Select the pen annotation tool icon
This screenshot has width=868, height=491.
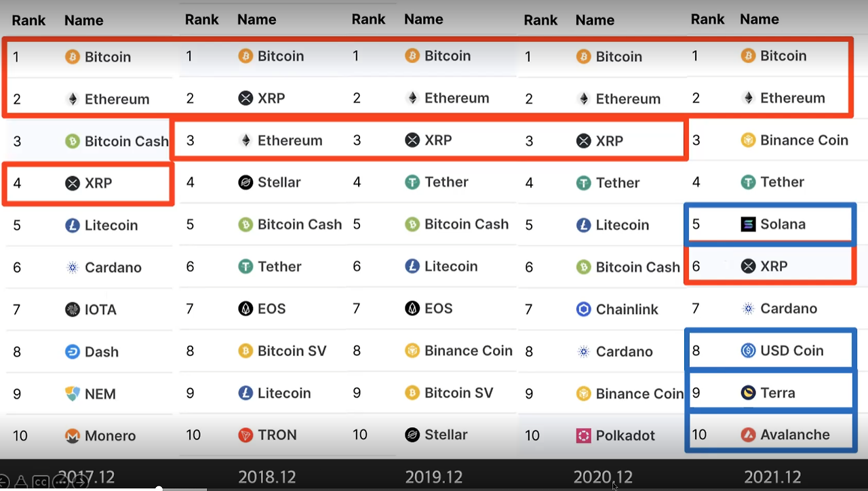click(21, 482)
